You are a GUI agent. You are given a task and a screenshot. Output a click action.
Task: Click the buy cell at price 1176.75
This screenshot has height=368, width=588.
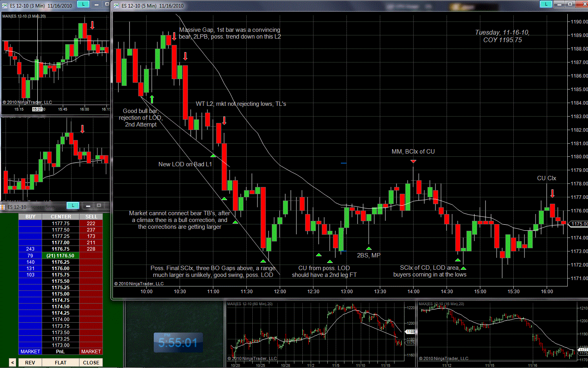point(30,249)
